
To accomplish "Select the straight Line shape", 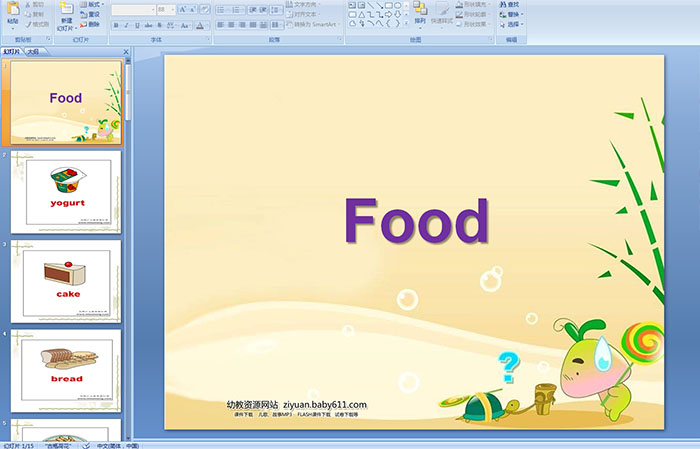I will pyautogui.click(x=371, y=5).
